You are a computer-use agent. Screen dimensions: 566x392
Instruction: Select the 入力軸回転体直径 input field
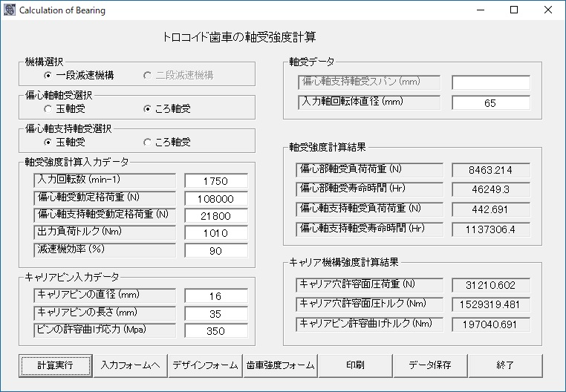coord(490,103)
